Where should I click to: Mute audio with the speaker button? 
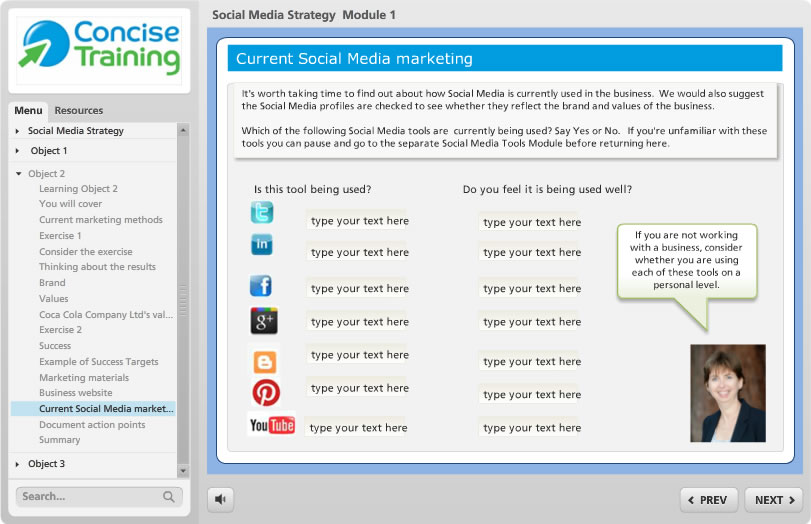pos(220,499)
